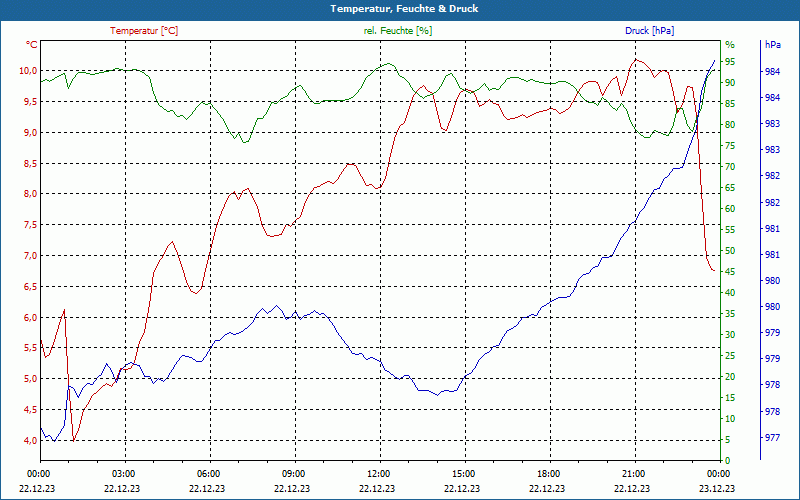Select the red Temperatur [°C] legend label

click(144, 31)
